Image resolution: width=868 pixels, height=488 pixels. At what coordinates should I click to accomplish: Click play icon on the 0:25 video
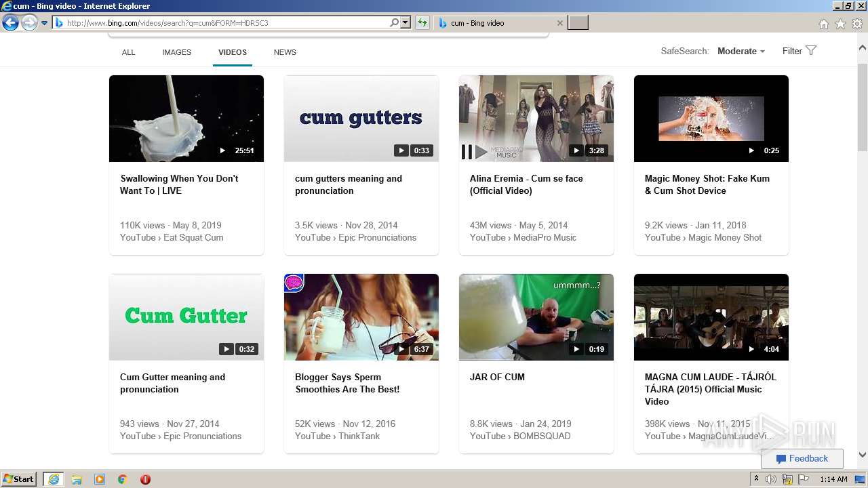point(751,150)
